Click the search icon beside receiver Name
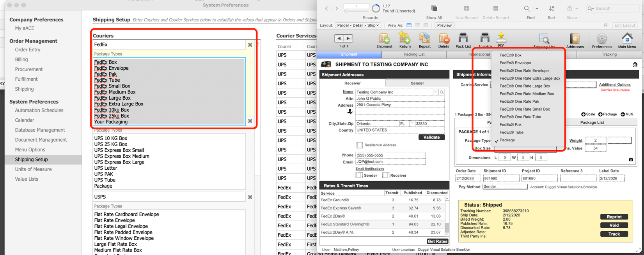The width and height of the screenshot is (644, 255). (442, 92)
